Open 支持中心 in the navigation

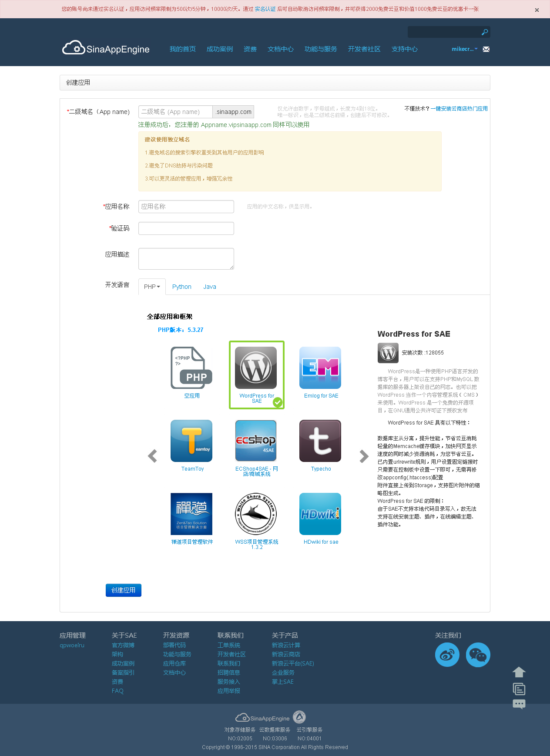(405, 49)
